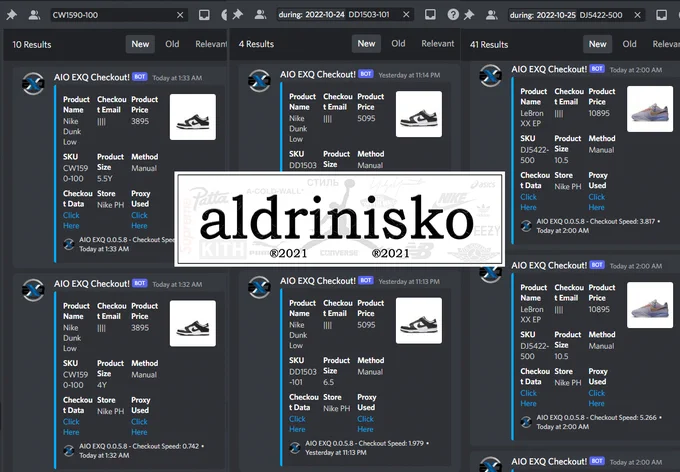Open bot avatar of 11:13 PM message
Viewport: 680px width, 472px height.
click(x=259, y=287)
